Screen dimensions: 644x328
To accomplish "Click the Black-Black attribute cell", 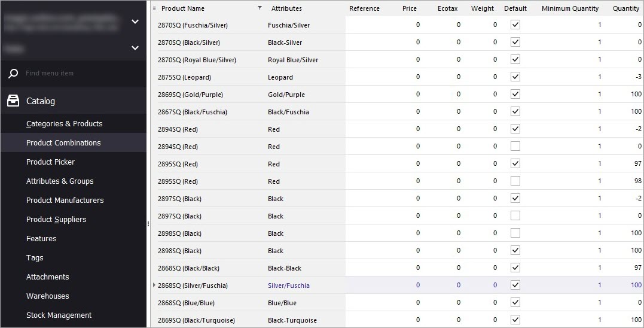I will [x=284, y=268].
